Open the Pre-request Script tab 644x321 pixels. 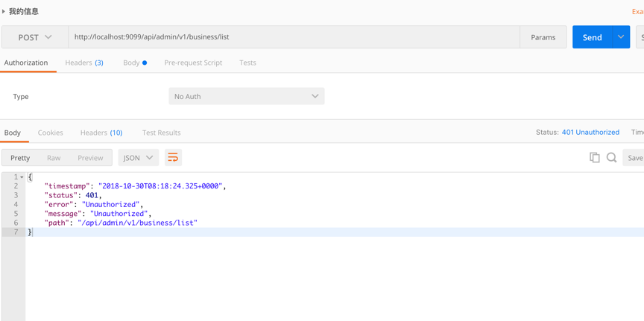tap(193, 63)
